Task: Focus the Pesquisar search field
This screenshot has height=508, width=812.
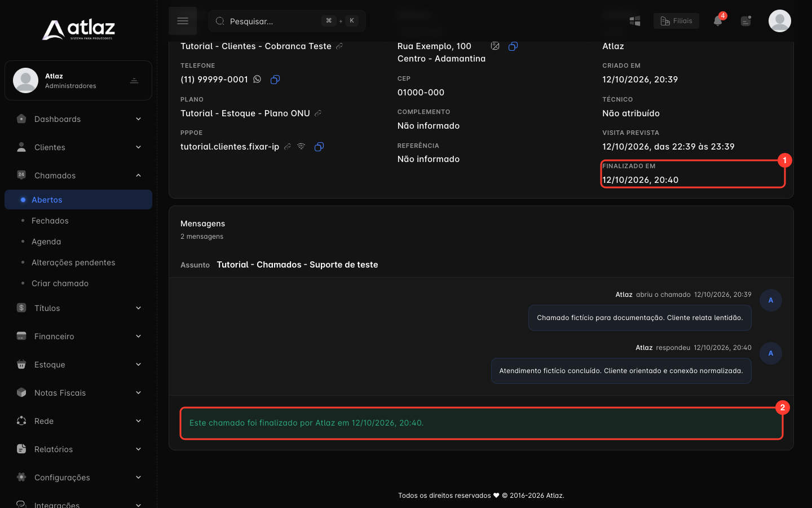Action: 287,21
